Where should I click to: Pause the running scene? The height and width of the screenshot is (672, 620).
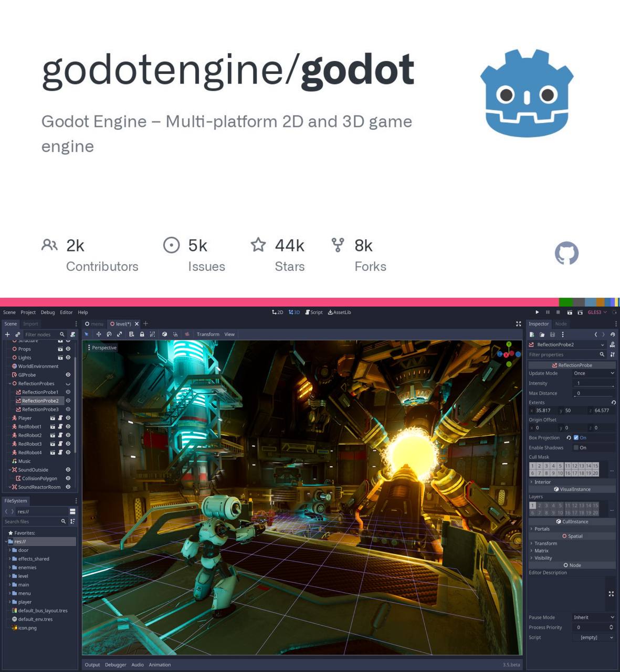pyautogui.click(x=548, y=312)
